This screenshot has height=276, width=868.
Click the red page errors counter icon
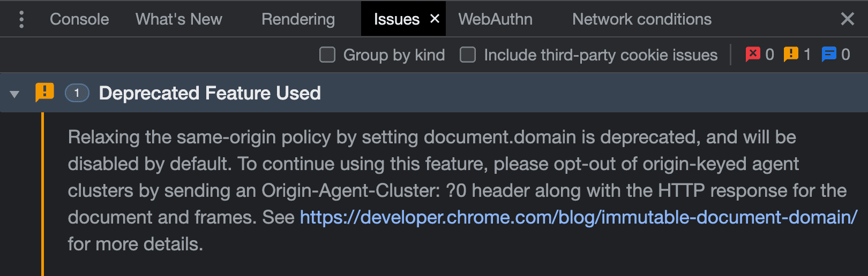click(753, 54)
